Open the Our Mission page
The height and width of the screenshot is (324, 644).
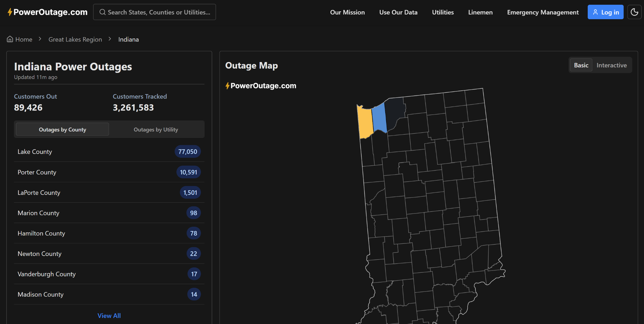(347, 12)
